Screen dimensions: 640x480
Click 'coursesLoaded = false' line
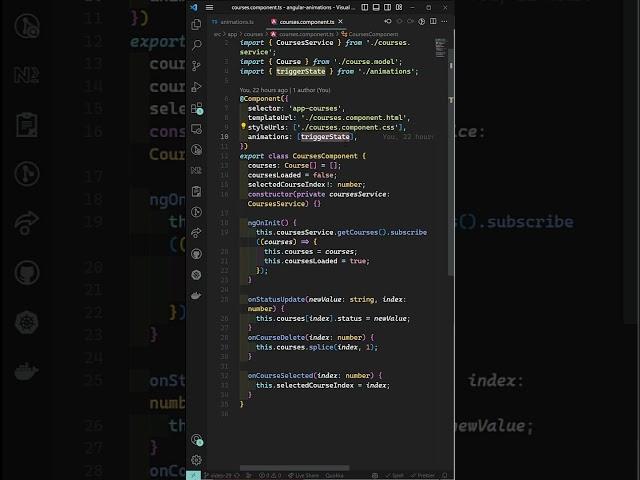point(292,175)
